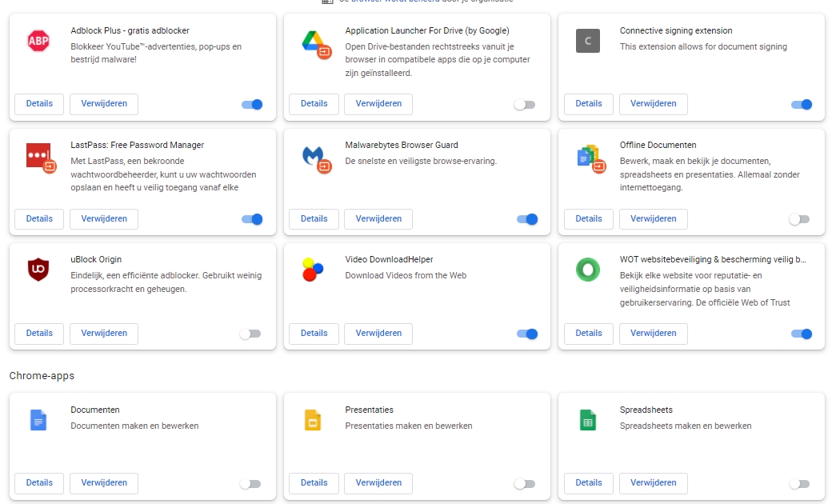Remove Video DownloadHelper with Verwijderen button

click(378, 333)
